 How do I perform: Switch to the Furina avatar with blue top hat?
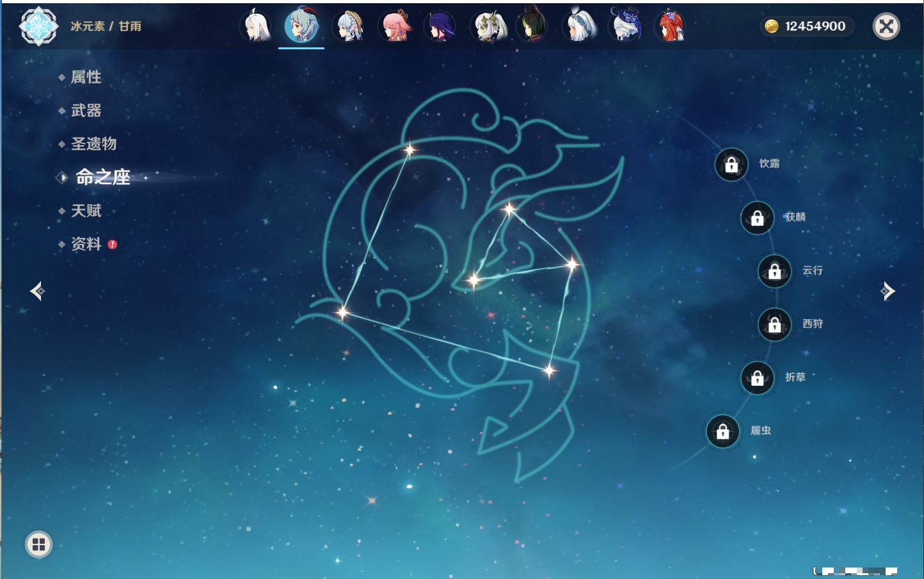click(x=625, y=26)
